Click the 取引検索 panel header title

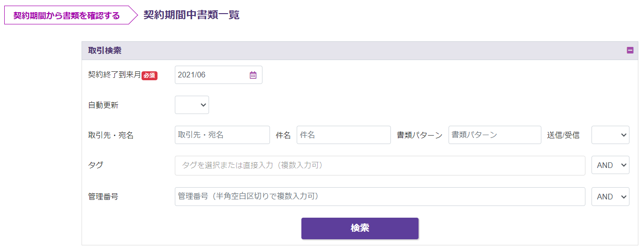[105, 51]
